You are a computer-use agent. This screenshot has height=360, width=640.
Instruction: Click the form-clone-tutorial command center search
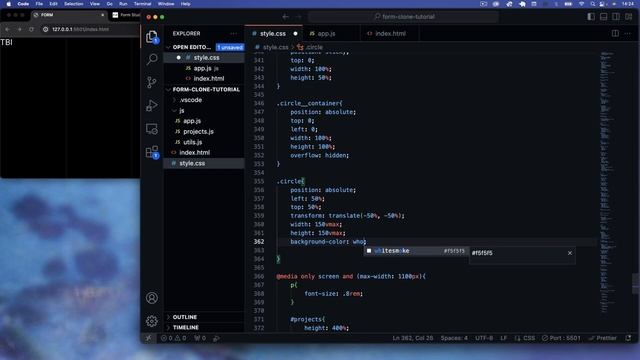[403, 17]
